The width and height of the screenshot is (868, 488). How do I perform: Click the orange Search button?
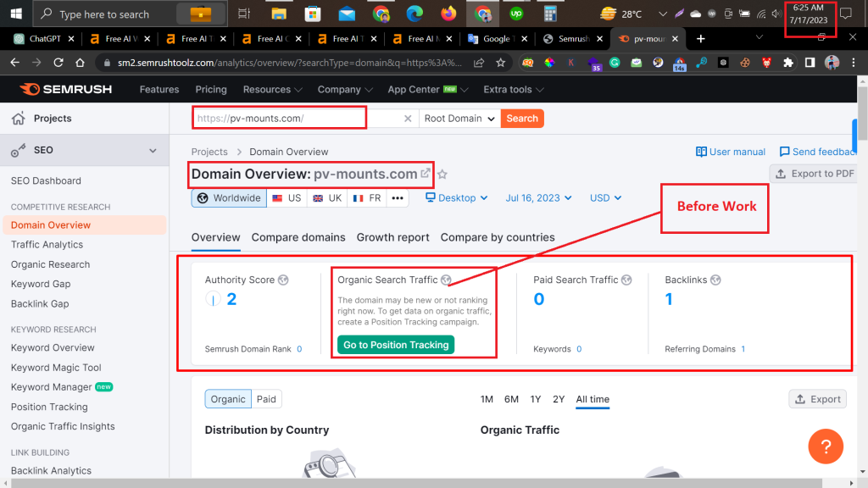(522, 119)
